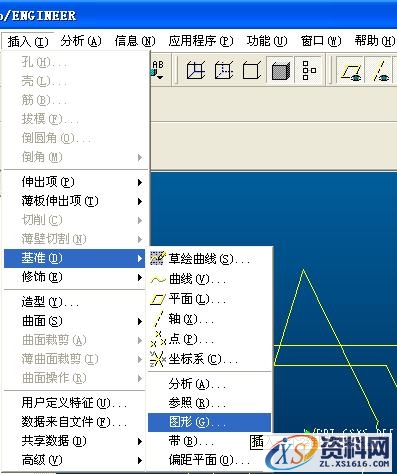Choose 分析(A) in datum submenu
397x474 pixels.
tap(210, 384)
